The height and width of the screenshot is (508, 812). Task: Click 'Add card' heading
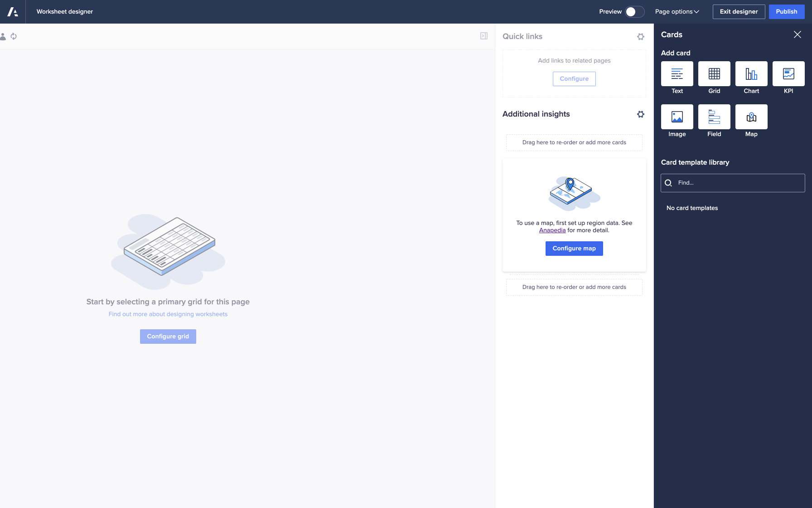pos(676,53)
